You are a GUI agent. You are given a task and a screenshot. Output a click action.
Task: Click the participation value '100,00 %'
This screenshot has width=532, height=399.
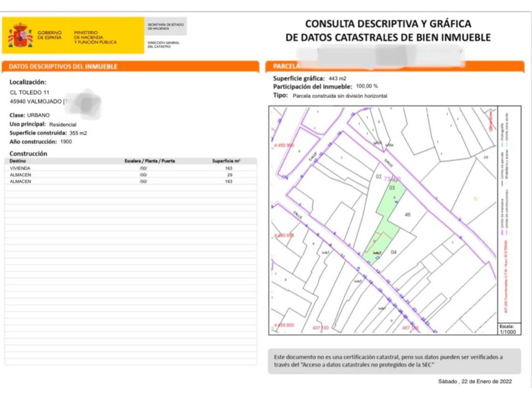[x=367, y=86]
